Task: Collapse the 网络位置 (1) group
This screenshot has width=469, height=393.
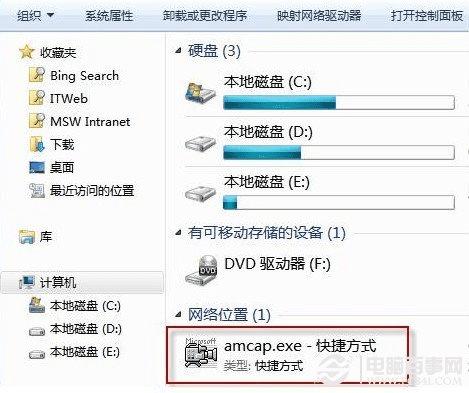Action: pyautogui.click(x=179, y=314)
